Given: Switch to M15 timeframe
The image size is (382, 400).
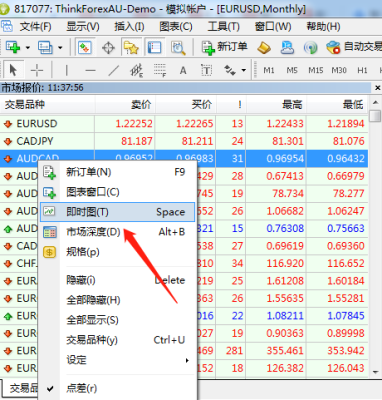Looking at the screenshot, I should point(315,70).
